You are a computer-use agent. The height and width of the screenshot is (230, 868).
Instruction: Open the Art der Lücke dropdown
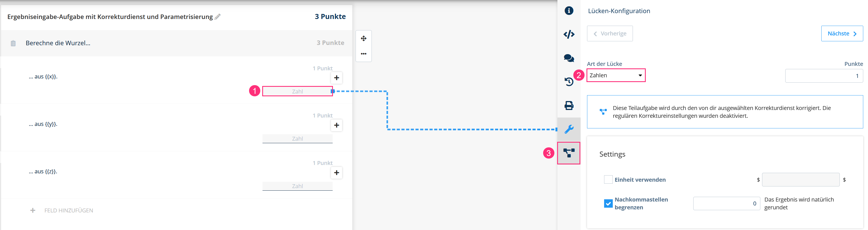click(616, 75)
